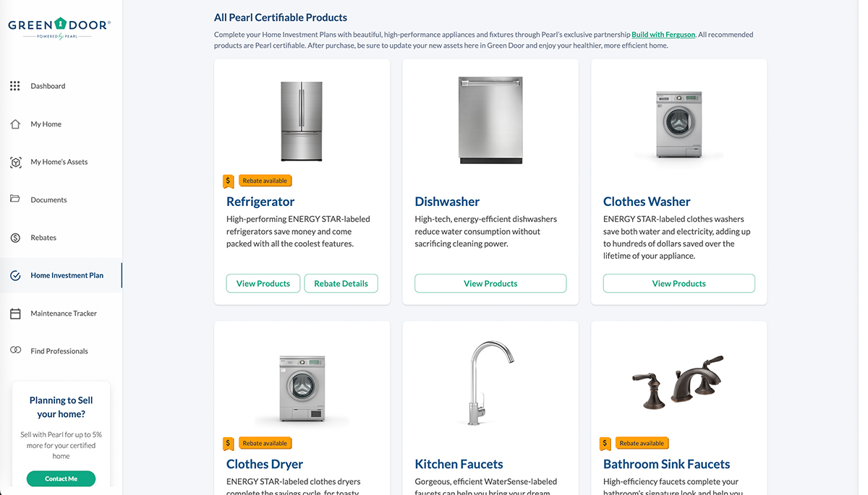Open 'Rebate Details' for the Refrigerator
The width and height of the screenshot is (868, 495).
click(x=341, y=283)
